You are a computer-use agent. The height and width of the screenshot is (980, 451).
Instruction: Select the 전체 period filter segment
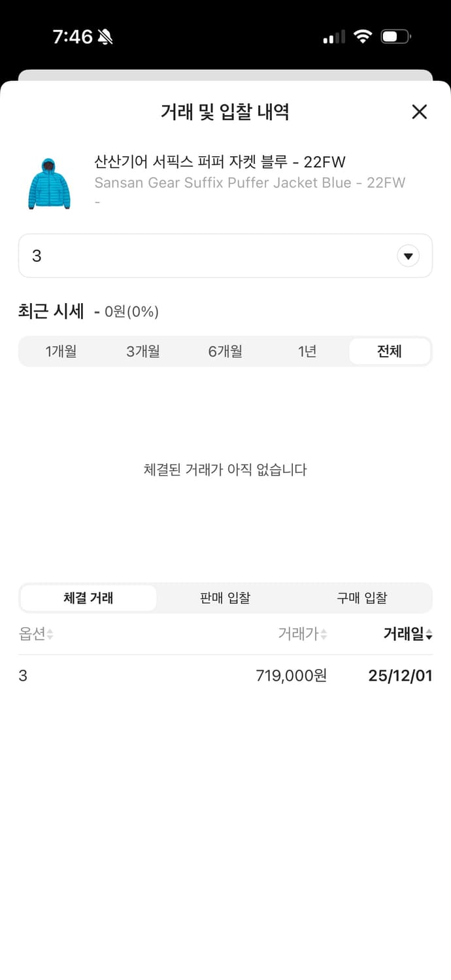(389, 351)
